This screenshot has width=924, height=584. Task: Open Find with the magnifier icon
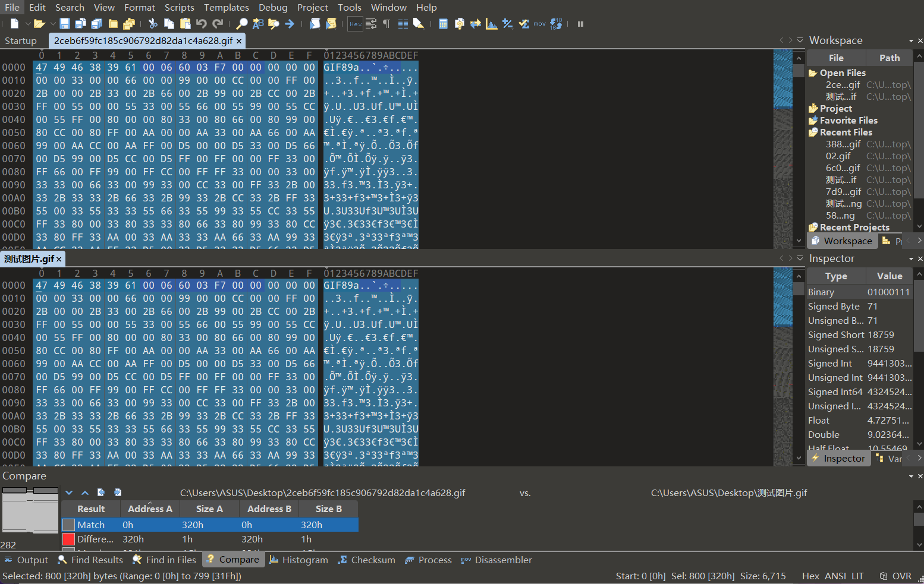tap(241, 24)
